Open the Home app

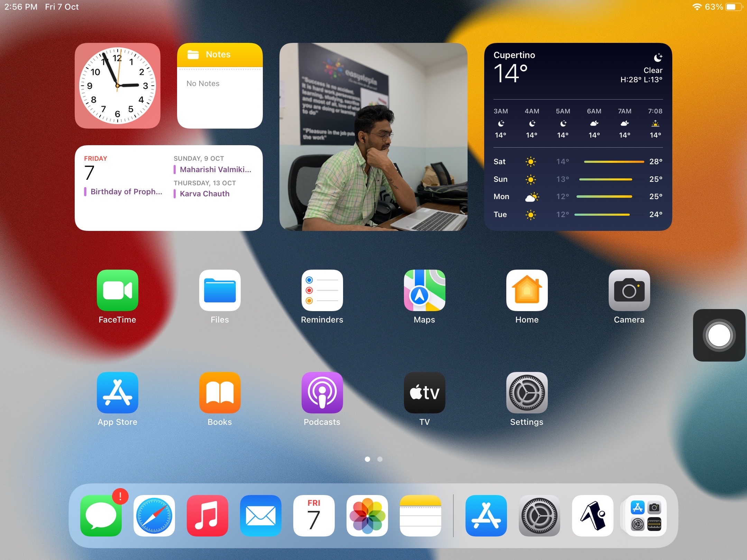click(x=527, y=290)
